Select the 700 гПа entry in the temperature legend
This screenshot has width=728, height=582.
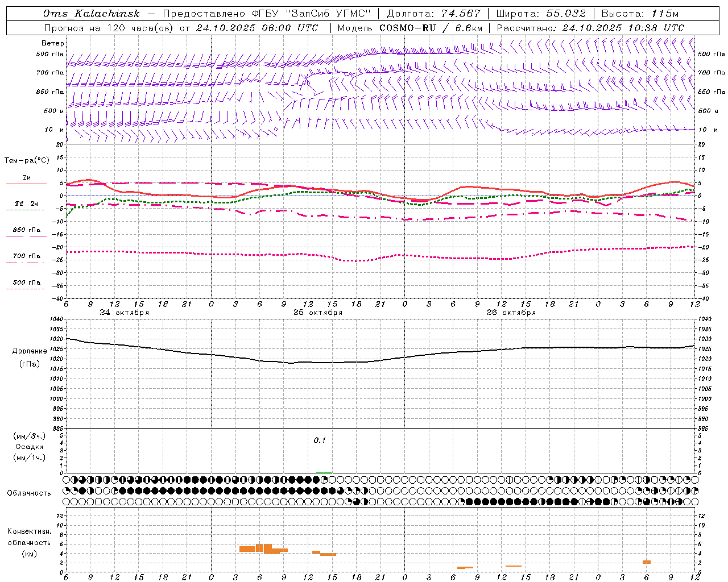(x=27, y=256)
